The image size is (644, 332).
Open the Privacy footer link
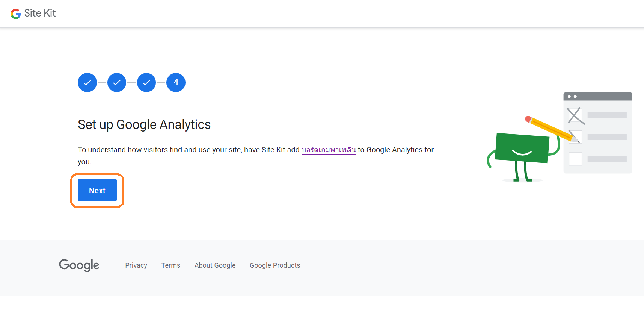click(136, 265)
